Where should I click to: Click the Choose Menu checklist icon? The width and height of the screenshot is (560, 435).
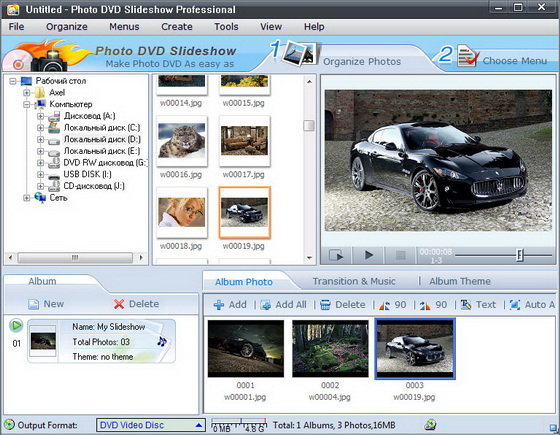[x=467, y=55]
